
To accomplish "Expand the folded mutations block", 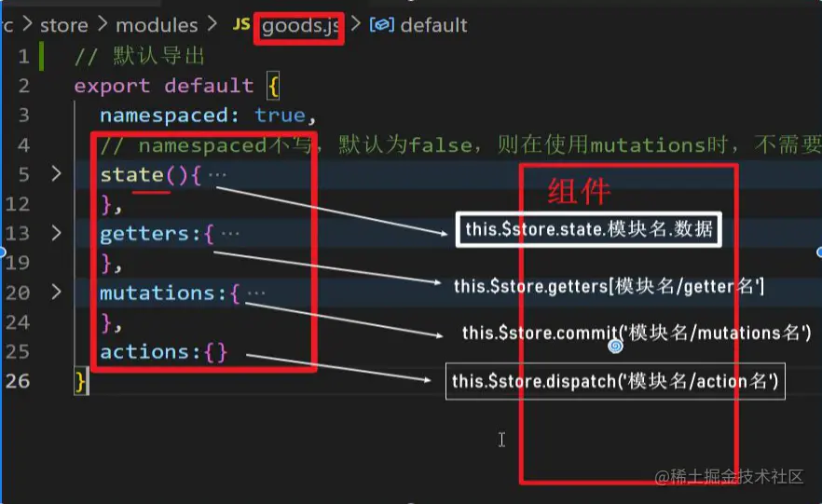I will click(57, 292).
